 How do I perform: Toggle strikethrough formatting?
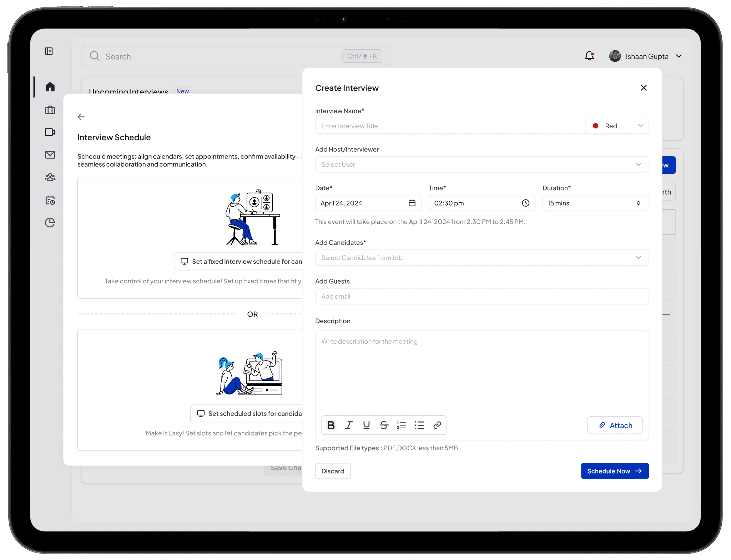point(384,425)
